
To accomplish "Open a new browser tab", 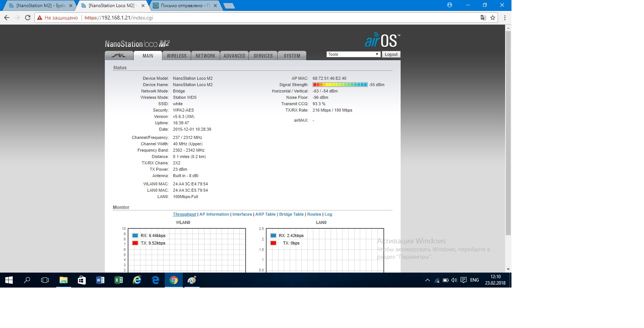I will (229, 6).
